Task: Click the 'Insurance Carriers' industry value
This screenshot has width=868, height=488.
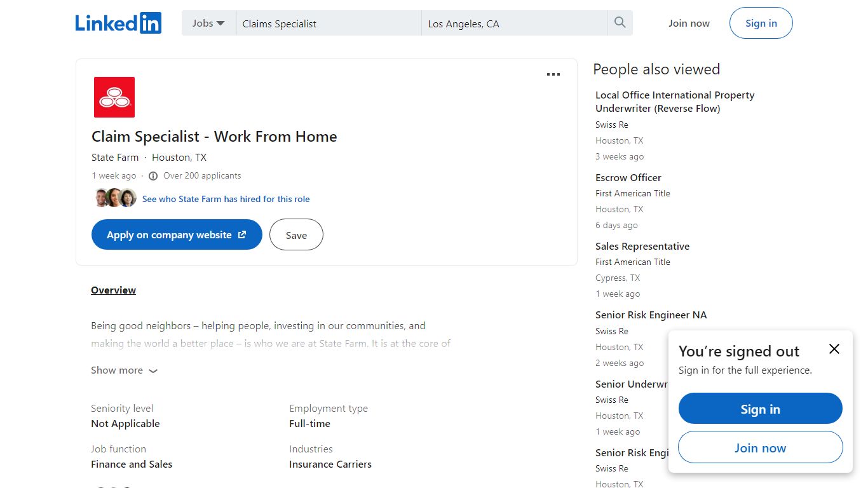Action: click(x=330, y=464)
